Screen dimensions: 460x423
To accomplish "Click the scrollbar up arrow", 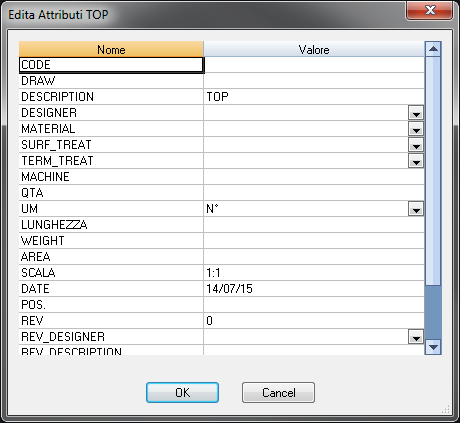I will pyautogui.click(x=433, y=49).
